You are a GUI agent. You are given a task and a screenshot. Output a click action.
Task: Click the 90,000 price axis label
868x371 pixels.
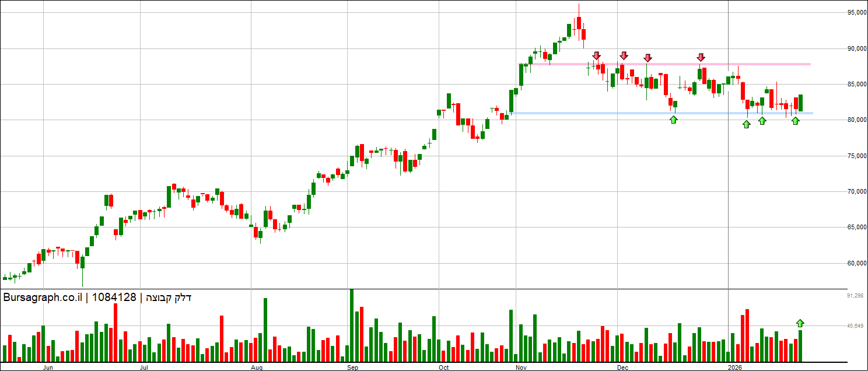pos(857,48)
